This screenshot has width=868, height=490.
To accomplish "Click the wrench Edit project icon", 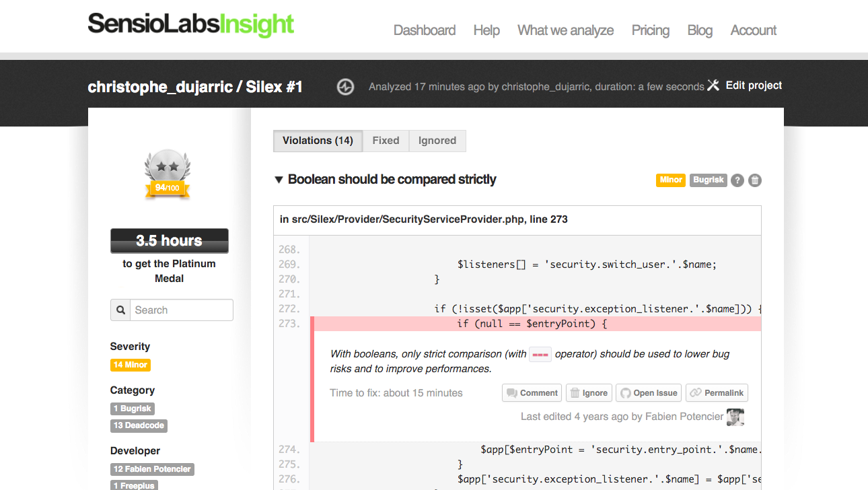I will [x=713, y=85].
